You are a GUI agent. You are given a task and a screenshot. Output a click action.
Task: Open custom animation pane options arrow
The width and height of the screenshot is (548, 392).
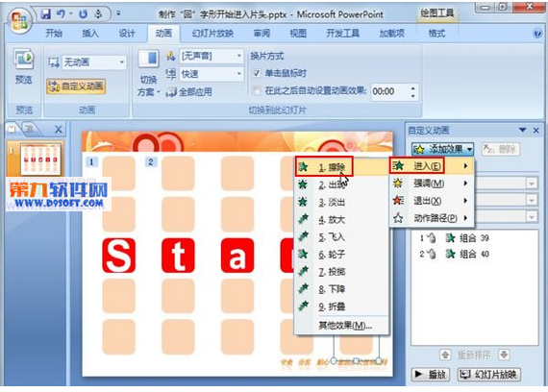click(522, 130)
